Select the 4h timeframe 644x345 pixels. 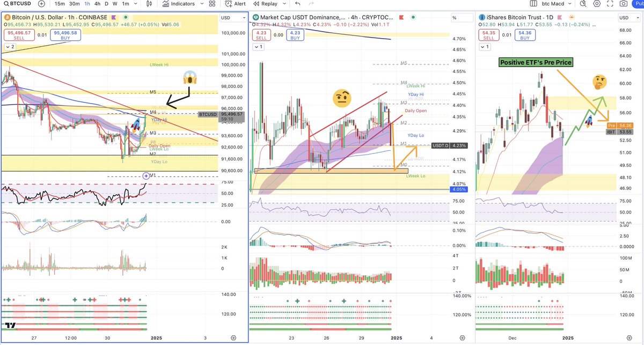[x=97, y=4]
